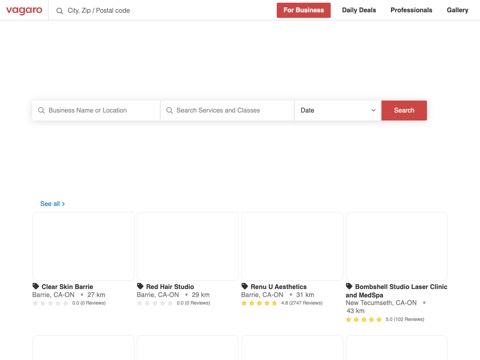Click the empty star rating of Red Hair Studio
This screenshot has width=480, height=360.
(155, 303)
